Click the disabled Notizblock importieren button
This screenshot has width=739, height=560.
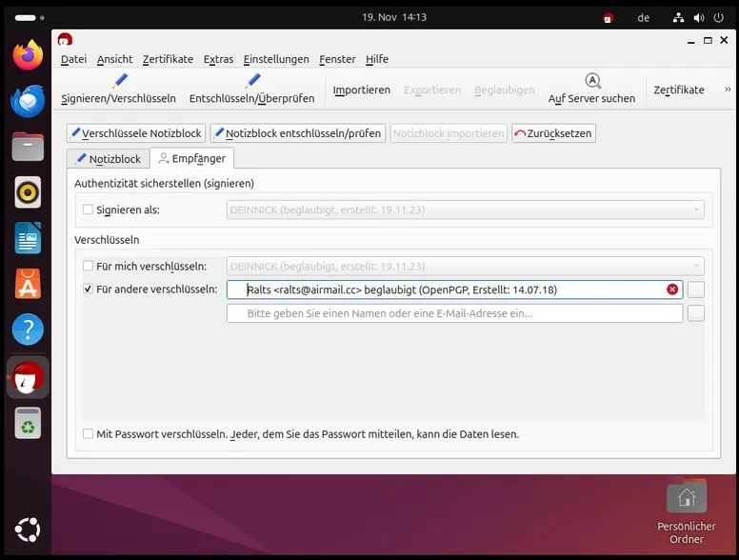(x=449, y=133)
